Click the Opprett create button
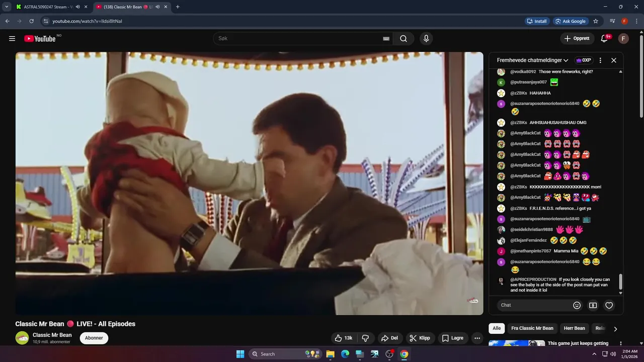This screenshot has width=644, height=362. pos(577,39)
